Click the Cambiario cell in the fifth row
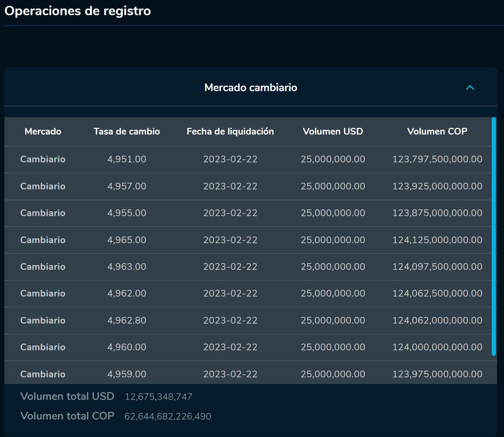Screen dimensions: 504x437 [x=43, y=266]
